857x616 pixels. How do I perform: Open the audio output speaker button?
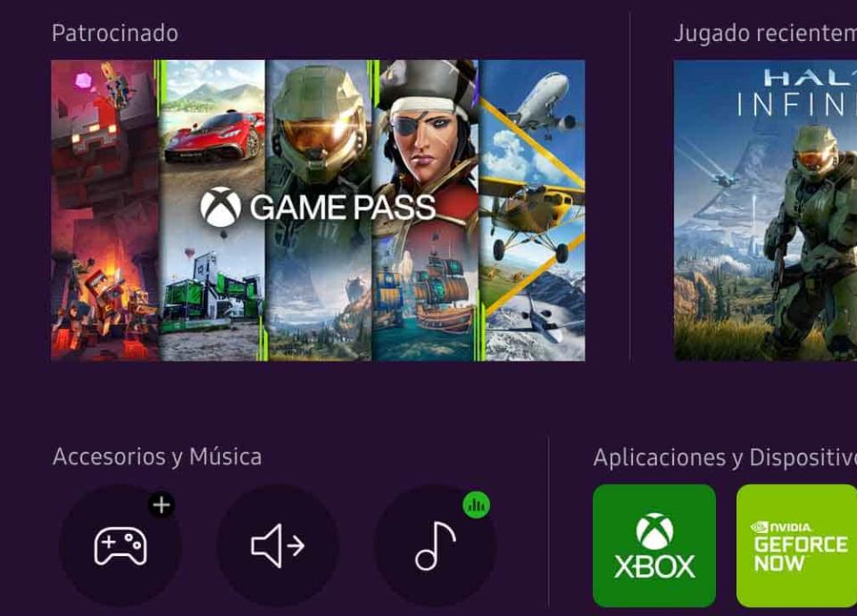coord(278,545)
